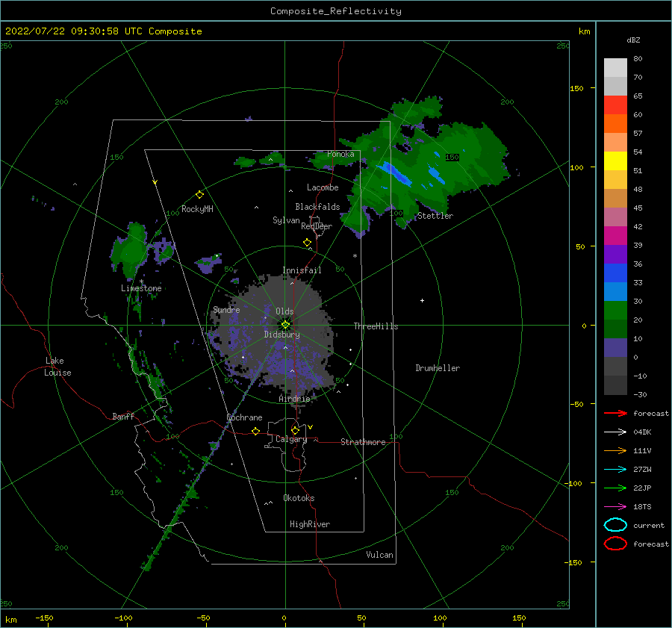Click the Blackfalds town label
The image size is (672, 628).
(x=317, y=207)
